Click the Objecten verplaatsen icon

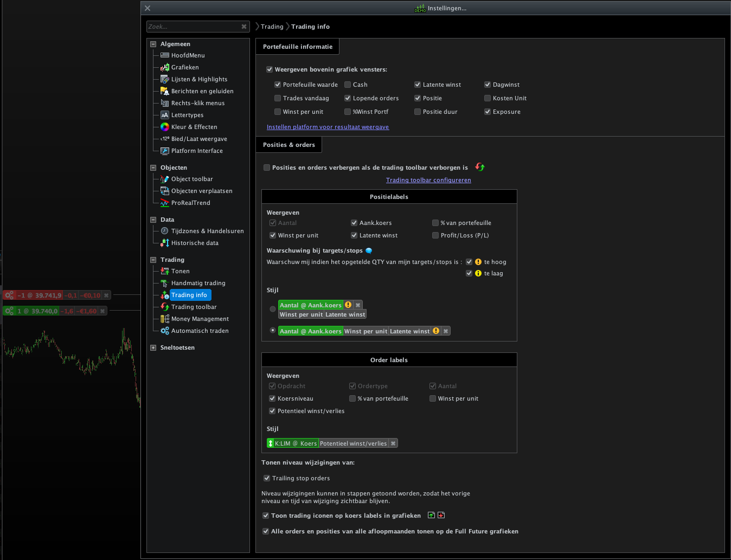(165, 191)
